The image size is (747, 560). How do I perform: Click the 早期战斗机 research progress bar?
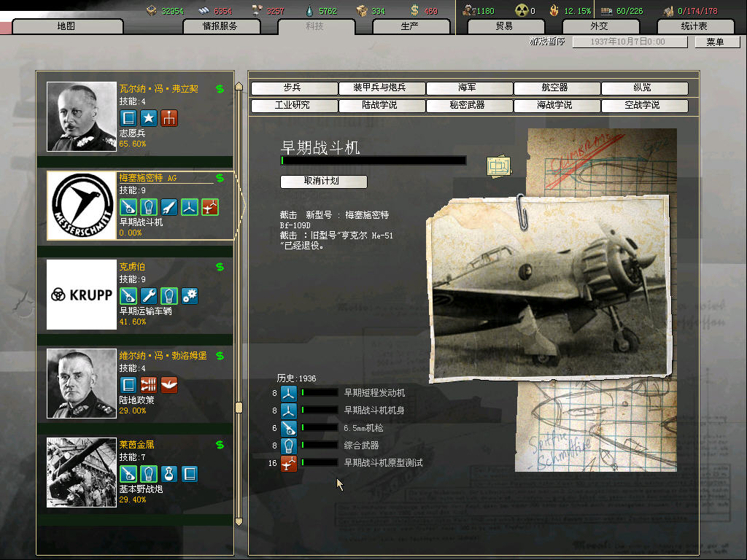[373, 161]
